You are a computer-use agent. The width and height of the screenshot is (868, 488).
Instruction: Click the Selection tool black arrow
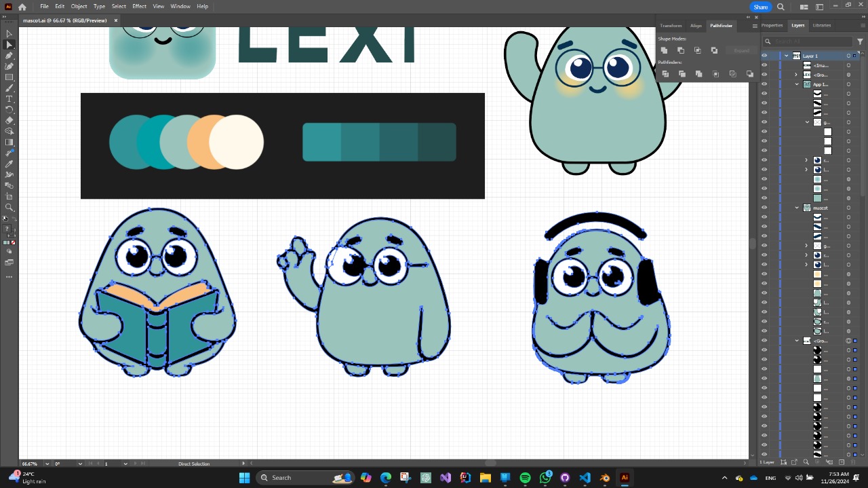click(x=9, y=34)
